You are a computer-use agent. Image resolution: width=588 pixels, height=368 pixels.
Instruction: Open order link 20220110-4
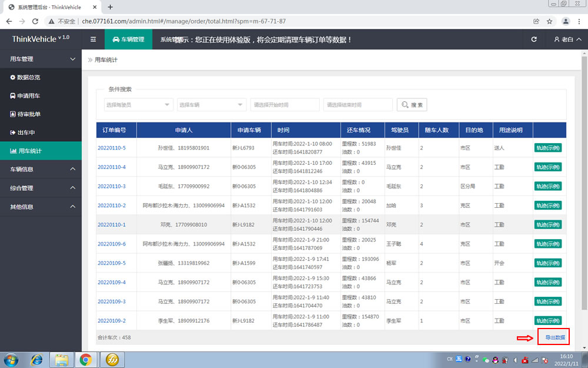112,167
